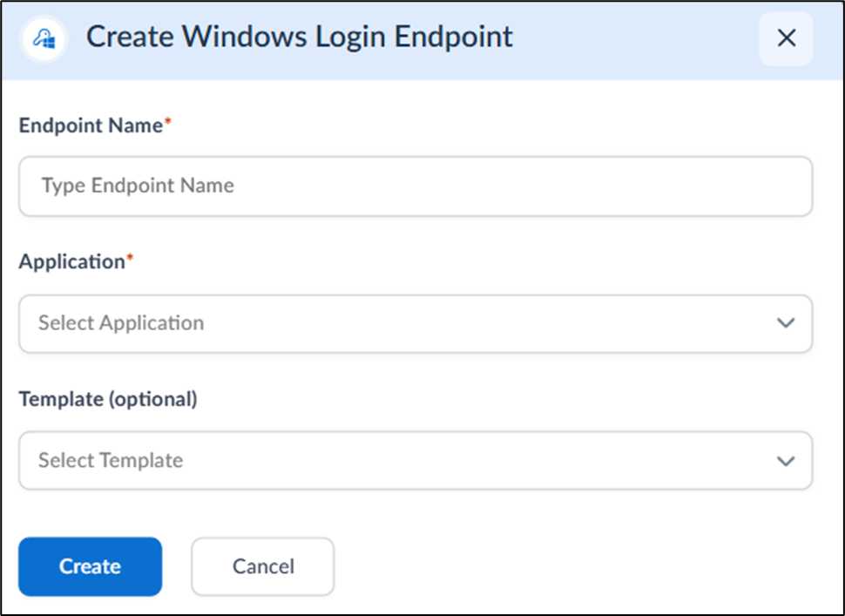Focus the Type Endpoint Name input field

[416, 186]
